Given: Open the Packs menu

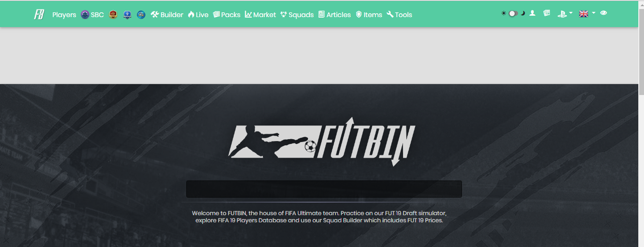Looking at the screenshot, I should click(227, 15).
